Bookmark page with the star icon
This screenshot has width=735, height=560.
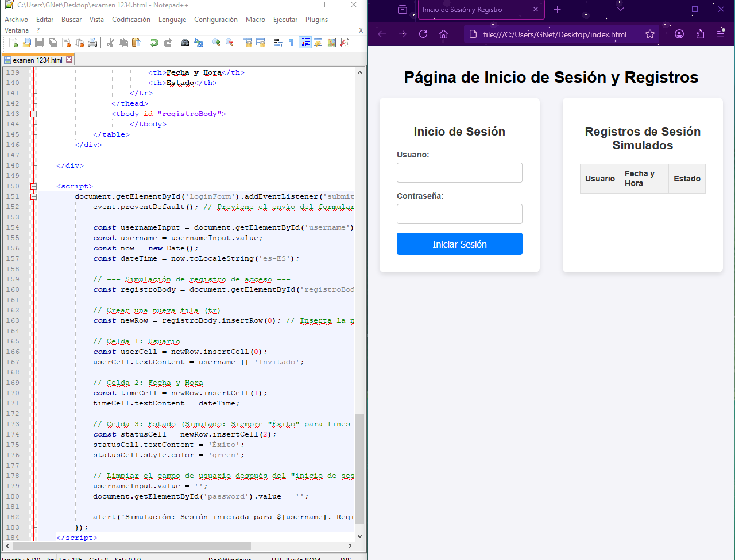coord(649,34)
